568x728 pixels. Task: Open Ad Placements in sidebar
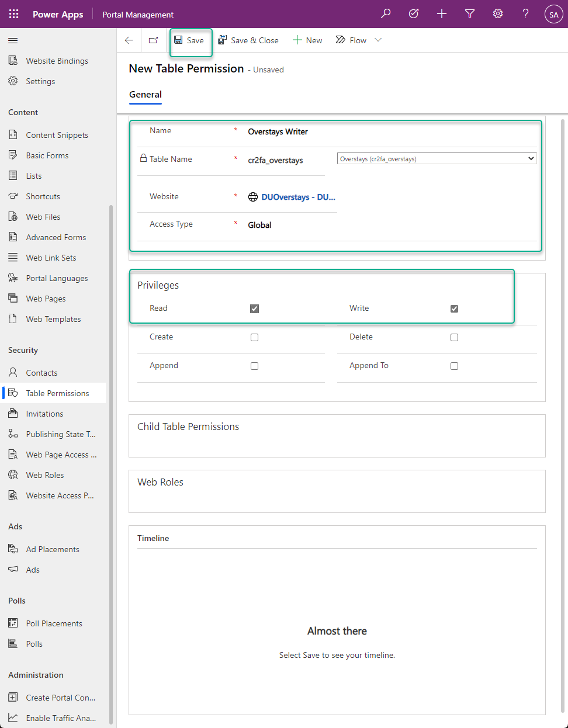click(53, 549)
